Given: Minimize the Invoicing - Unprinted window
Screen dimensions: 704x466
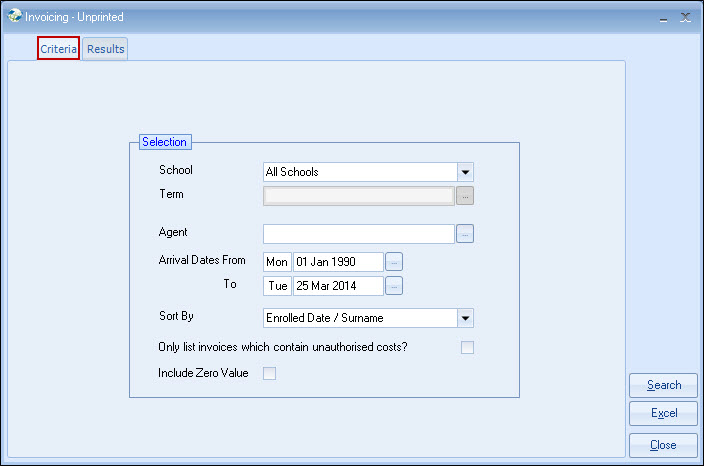Looking at the screenshot, I should click(x=663, y=17).
